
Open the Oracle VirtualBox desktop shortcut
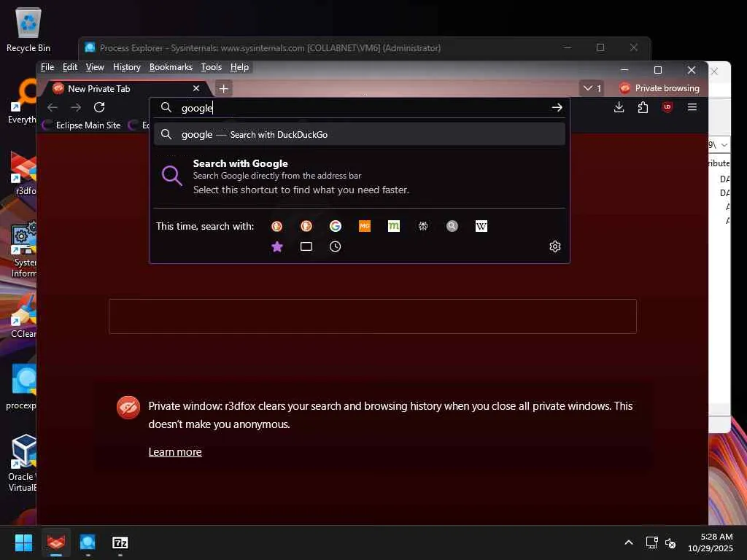(x=23, y=463)
